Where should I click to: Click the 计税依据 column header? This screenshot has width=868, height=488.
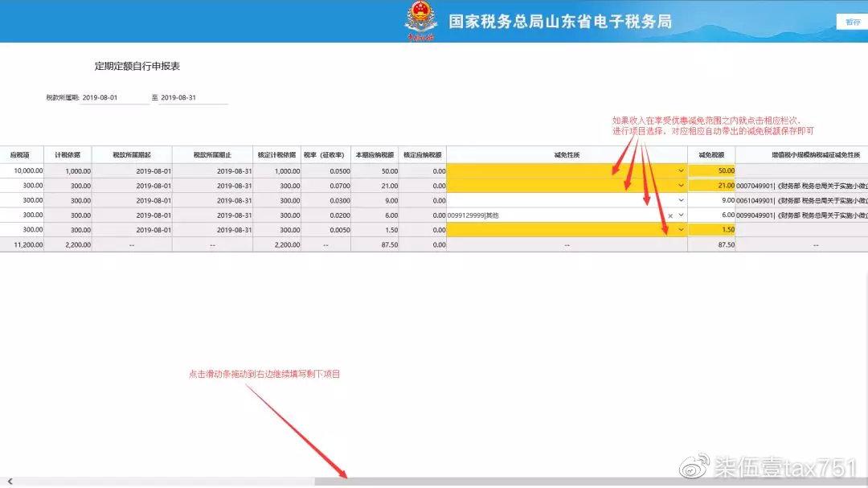68,155
